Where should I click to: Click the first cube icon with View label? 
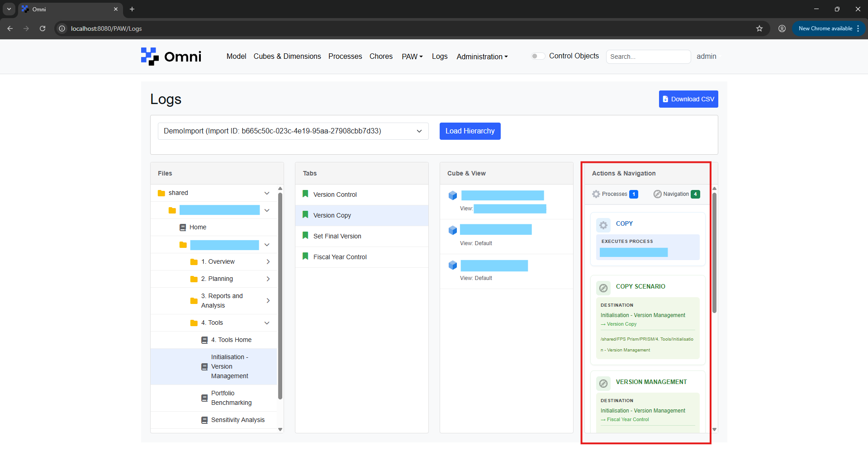(x=453, y=195)
